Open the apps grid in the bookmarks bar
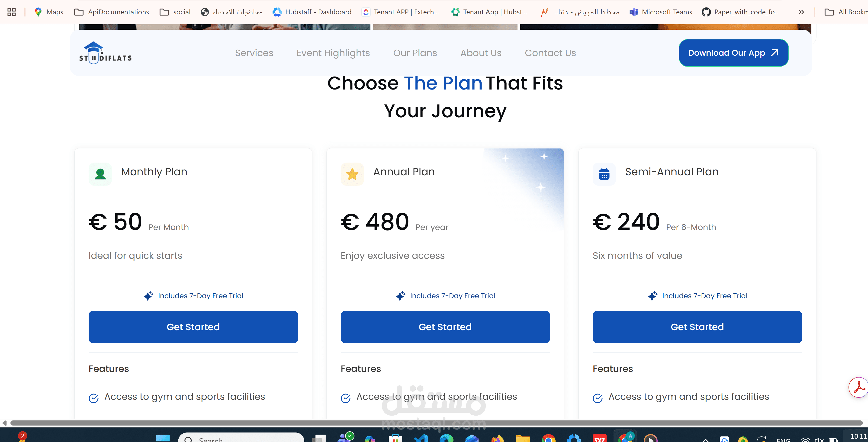This screenshot has height=442, width=868. pos(11,12)
